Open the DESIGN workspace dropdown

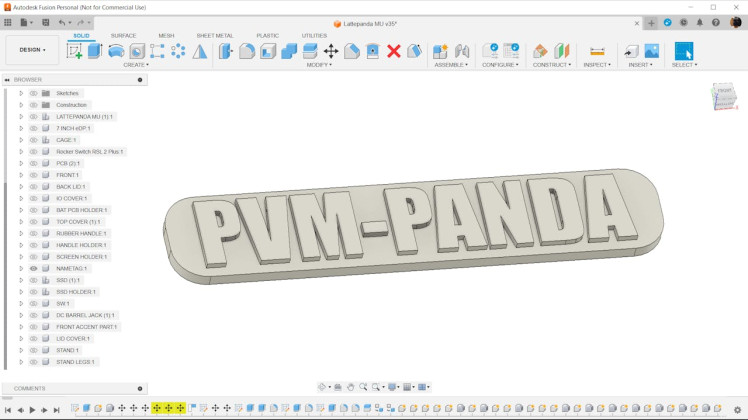[x=32, y=50]
